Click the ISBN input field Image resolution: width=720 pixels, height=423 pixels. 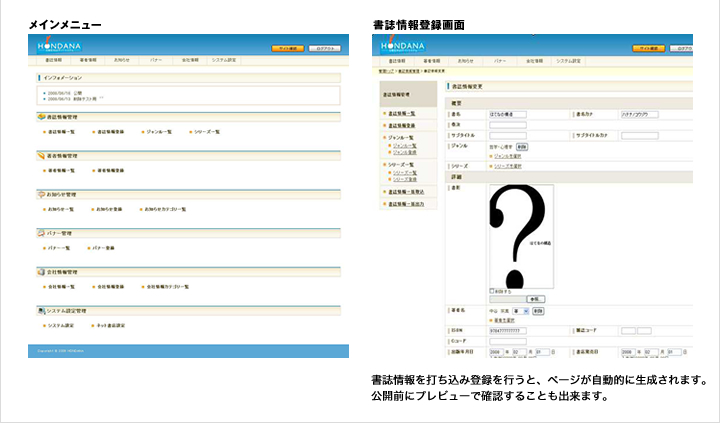(x=508, y=331)
